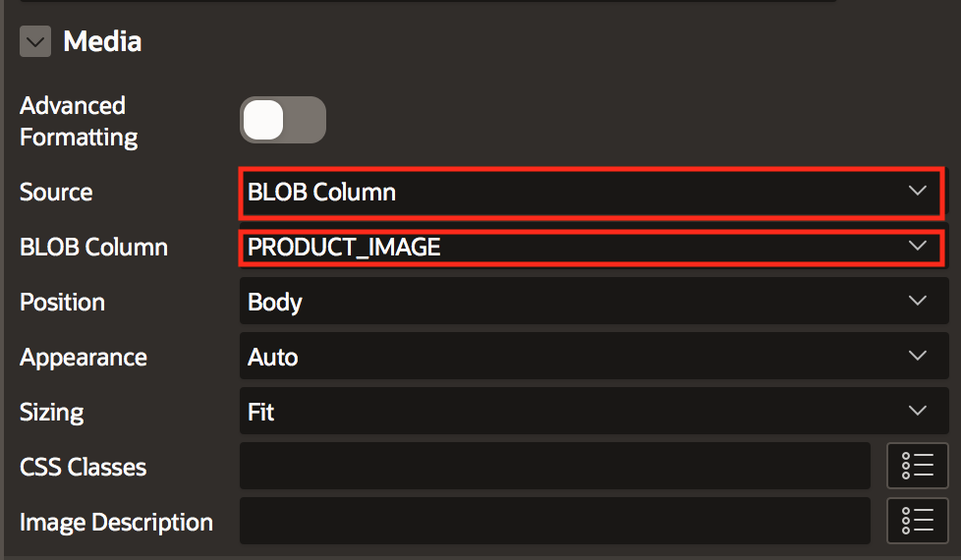Click the Sizing property label

pyautogui.click(x=51, y=412)
